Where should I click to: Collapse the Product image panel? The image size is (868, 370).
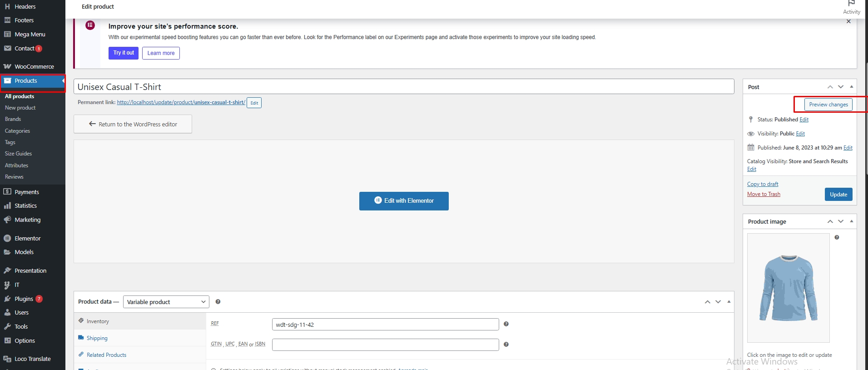tap(852, 221)
